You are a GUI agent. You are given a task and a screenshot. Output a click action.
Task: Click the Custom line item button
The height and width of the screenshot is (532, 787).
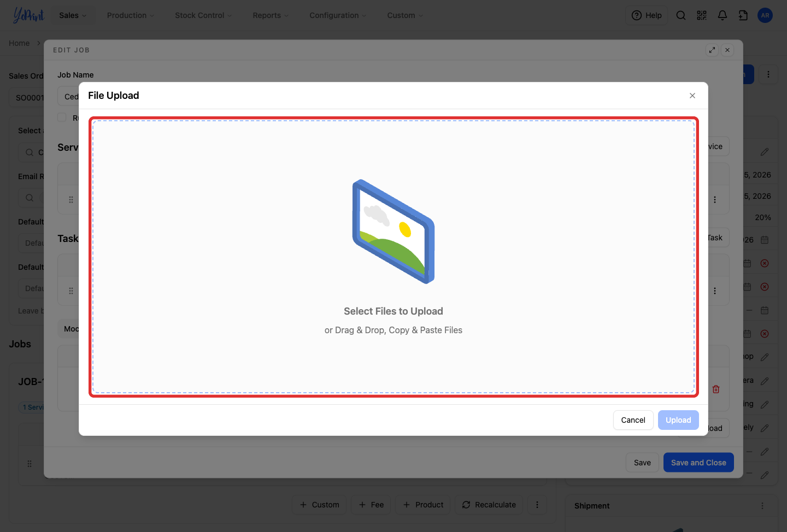click(320, 505)
